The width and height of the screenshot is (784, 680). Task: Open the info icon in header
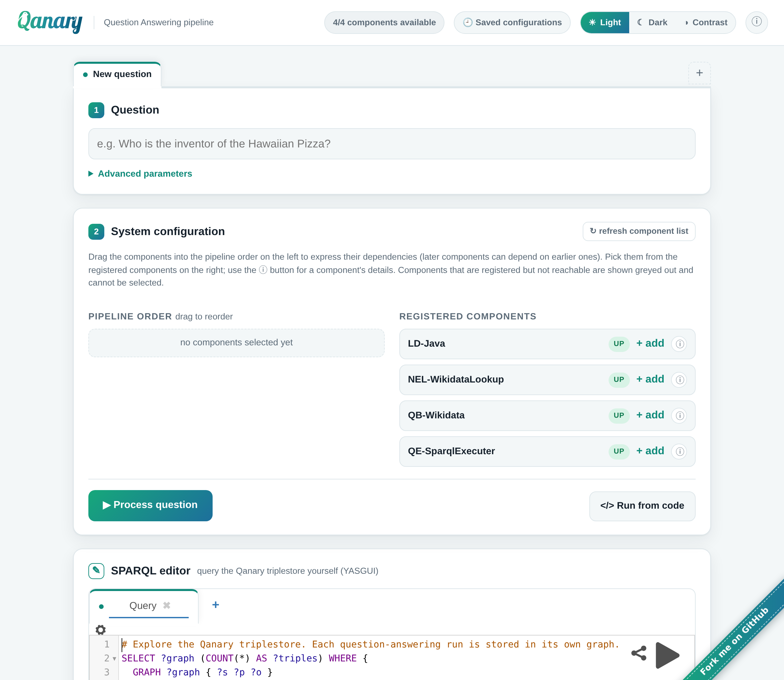tap(756, 22)
